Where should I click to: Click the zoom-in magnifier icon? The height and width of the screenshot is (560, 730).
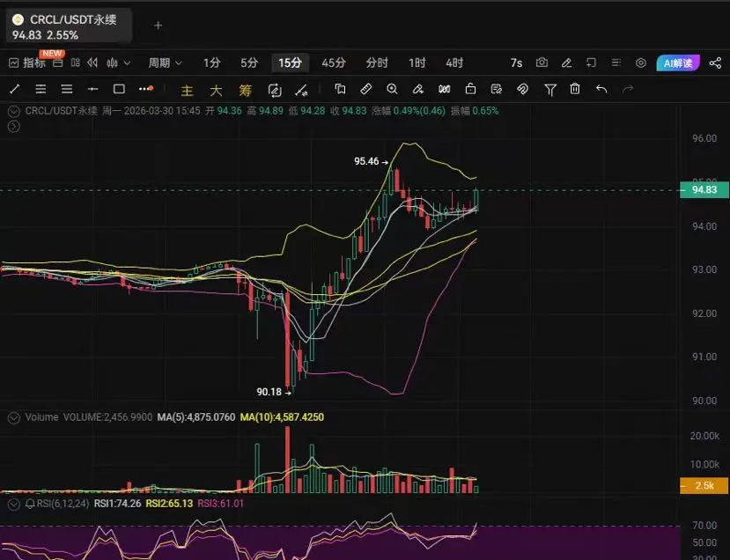pyautogui.click(x=392, y=88)
